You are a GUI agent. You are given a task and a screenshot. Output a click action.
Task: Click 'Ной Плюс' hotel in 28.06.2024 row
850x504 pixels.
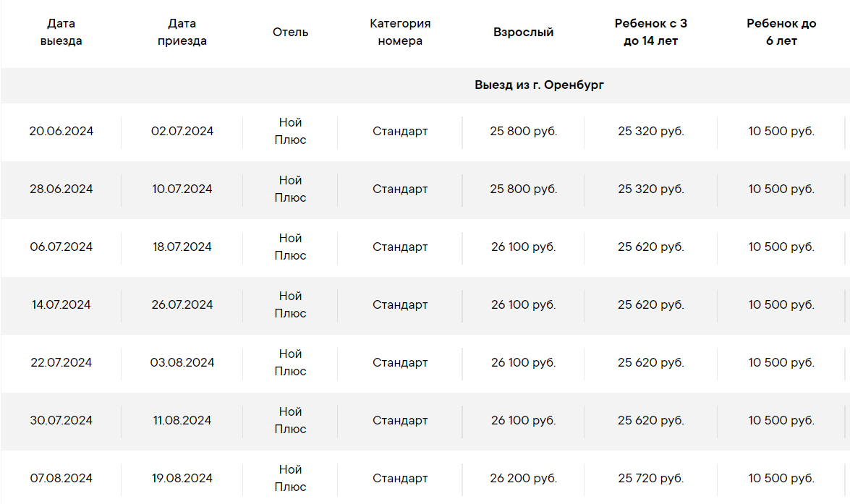291,189
